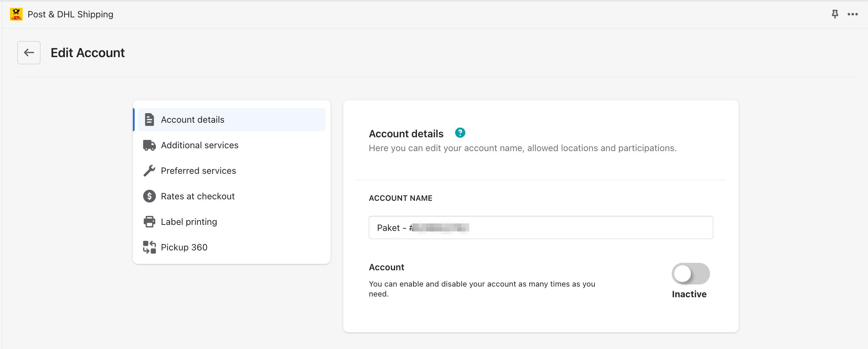Click the Edit Account heading
The width and height of the screenshot is (868, 349).
point(88,53)
